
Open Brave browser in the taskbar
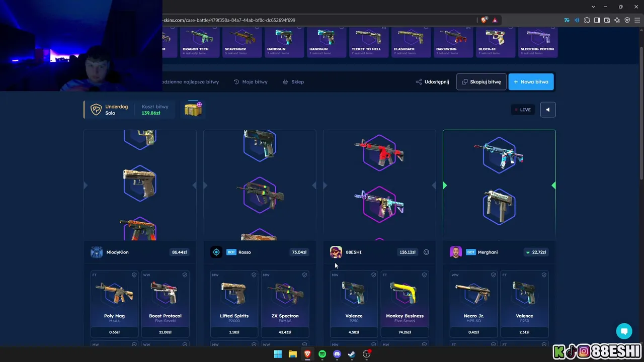click(307, 354)
